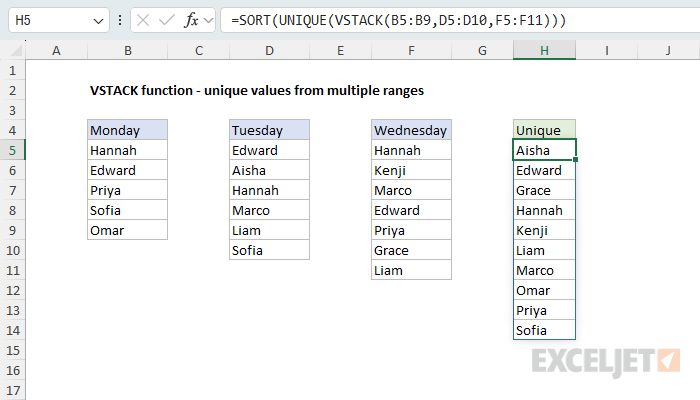Click the Tuesday header cell

tap(269, 130)
